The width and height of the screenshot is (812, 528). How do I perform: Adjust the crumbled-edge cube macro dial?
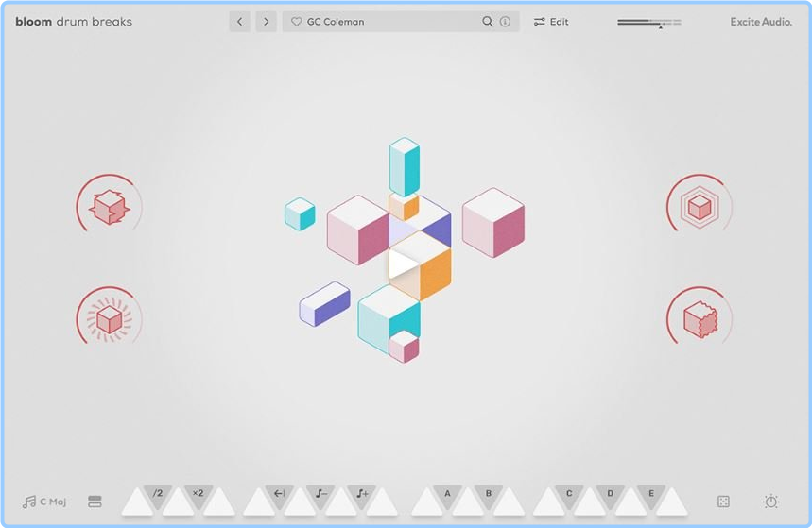[x=700, y=318]
